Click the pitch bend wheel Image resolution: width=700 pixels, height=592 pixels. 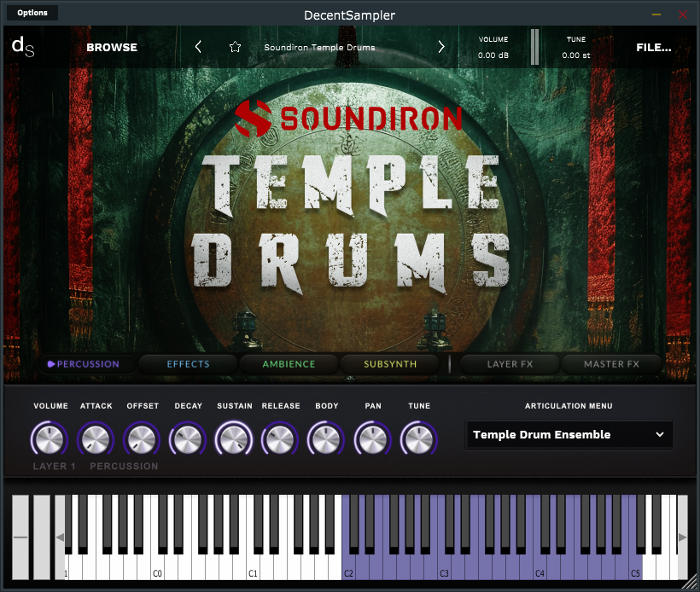pos(20,537)
